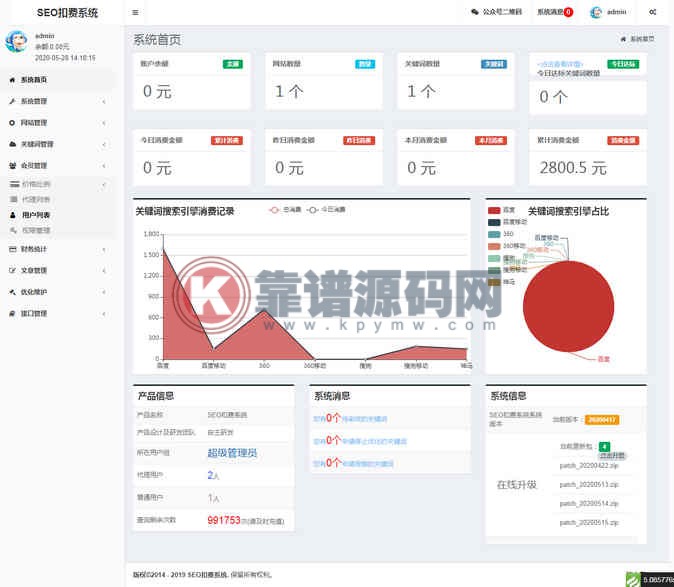Image resolution: width=674 pixels, height=587 pixels.
Task: Click the online upgrade button below the green 4 badge
Action: [x=613, y=456]
